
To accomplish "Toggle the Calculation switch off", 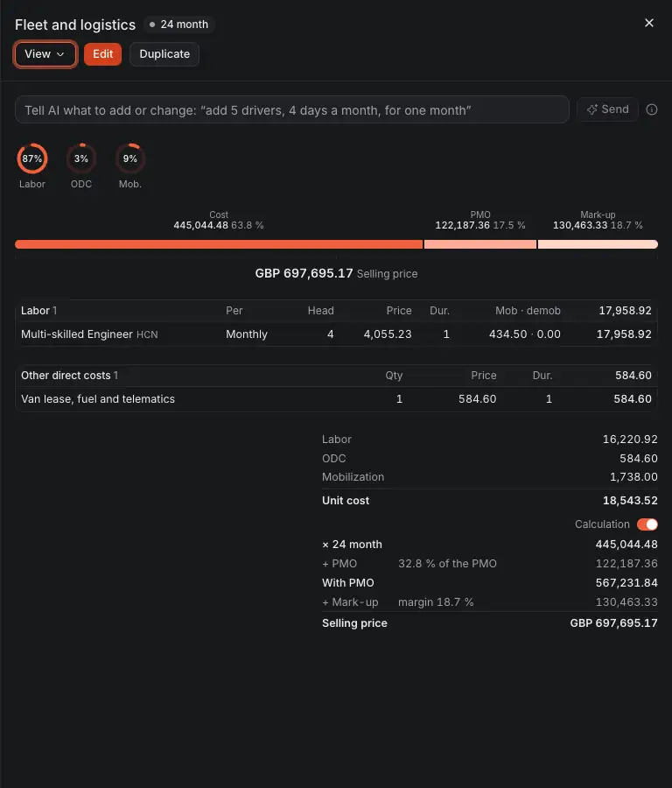I will 647,524.
